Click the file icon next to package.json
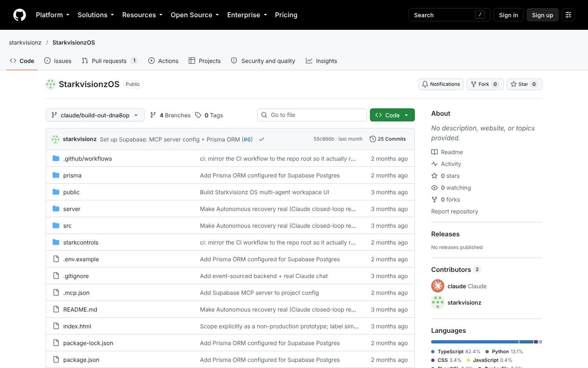The image size is (588, 368). [56, 360]
